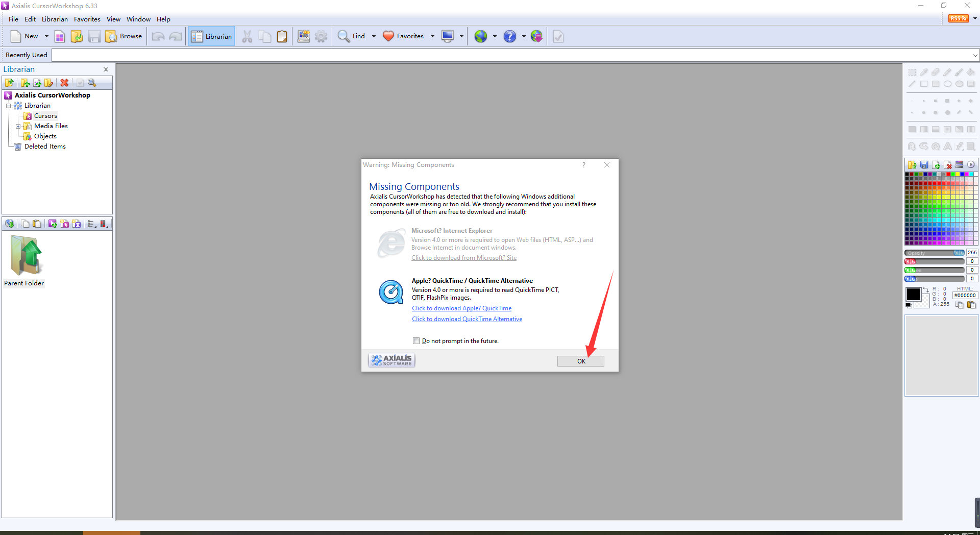Click the globe web toolbar icon
Image resolution: width=980 pixels, height=535 pixels.
[x=481, y=36]
